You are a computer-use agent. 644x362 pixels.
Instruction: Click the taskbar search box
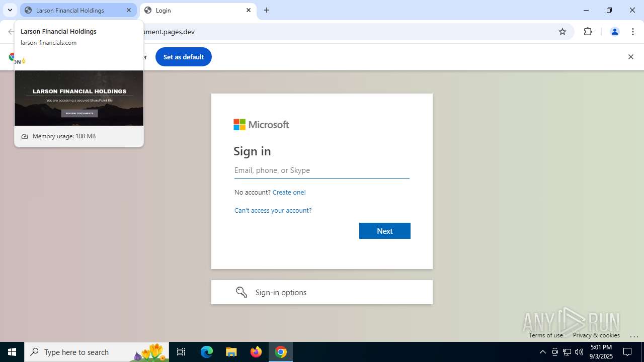coord(96,352)
